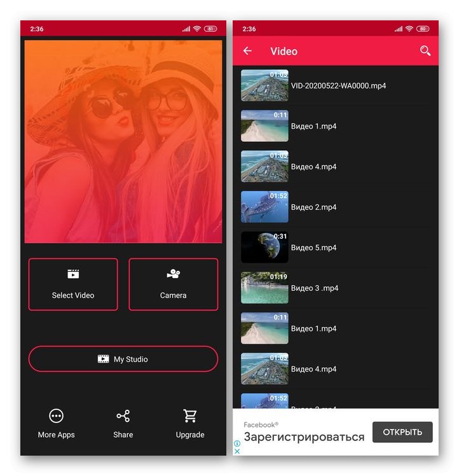Select VID-20200522-WA0000.mp4 file name
This screenshot has height=476, width=459.
[x=338, y=86]
